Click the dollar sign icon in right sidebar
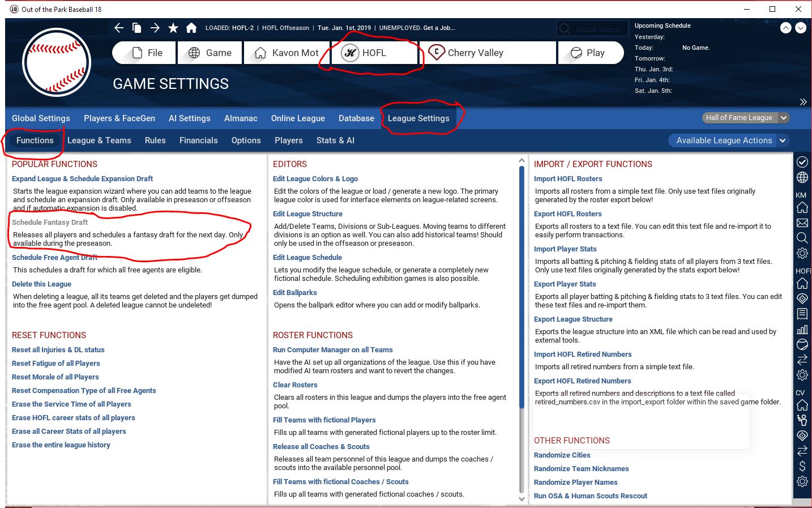This screenshot has width=812, height=508. 802,466
